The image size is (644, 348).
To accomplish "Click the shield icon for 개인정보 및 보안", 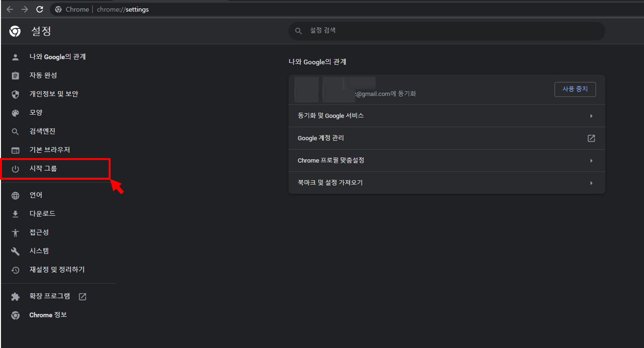I will pyautogui.click(x=15, y=94).
